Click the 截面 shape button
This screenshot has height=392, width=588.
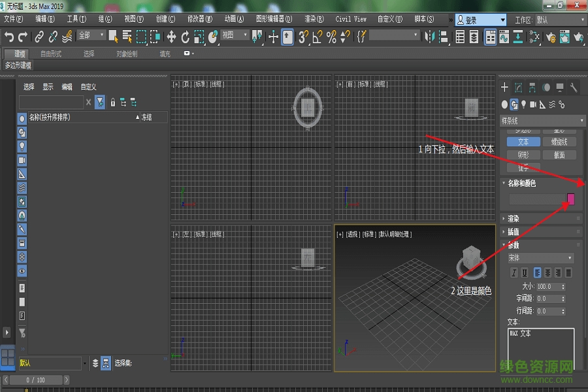click(559, 155)
